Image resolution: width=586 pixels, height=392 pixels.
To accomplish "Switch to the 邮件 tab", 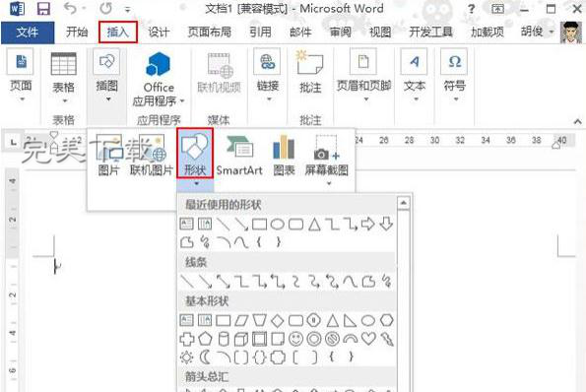I will pyautogui.click(x=300, y=33).
